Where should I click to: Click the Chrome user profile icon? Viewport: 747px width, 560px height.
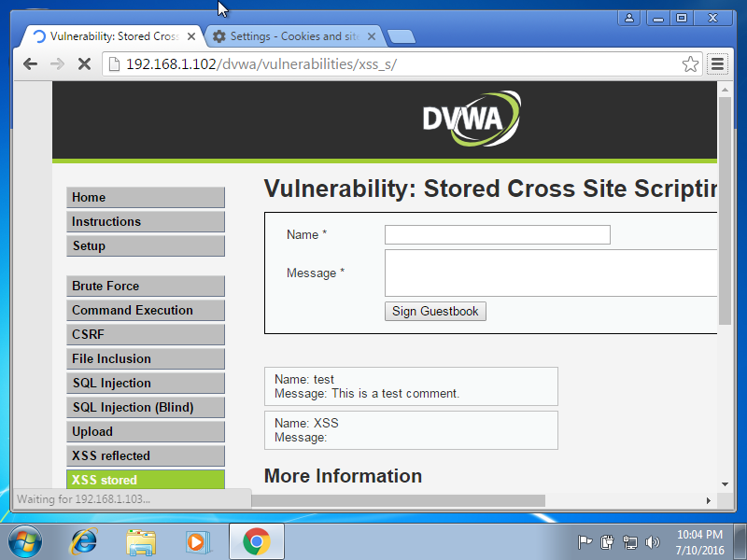[628, 18]
